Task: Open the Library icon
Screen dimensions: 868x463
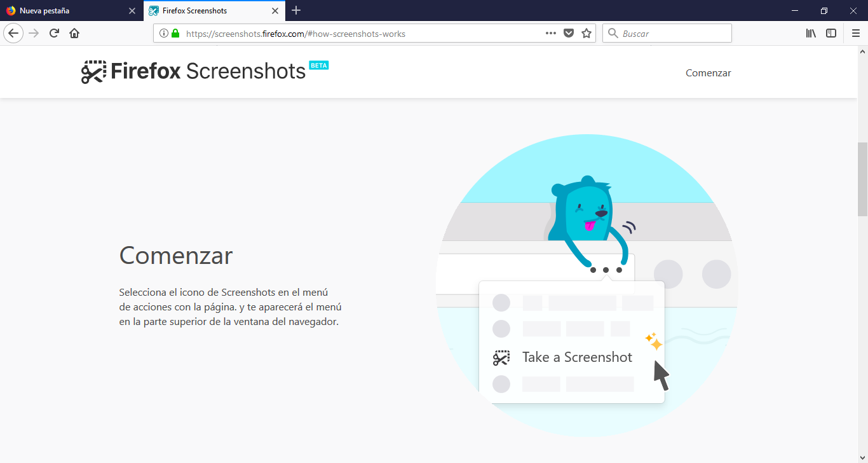Action: (x=811, y=33)
